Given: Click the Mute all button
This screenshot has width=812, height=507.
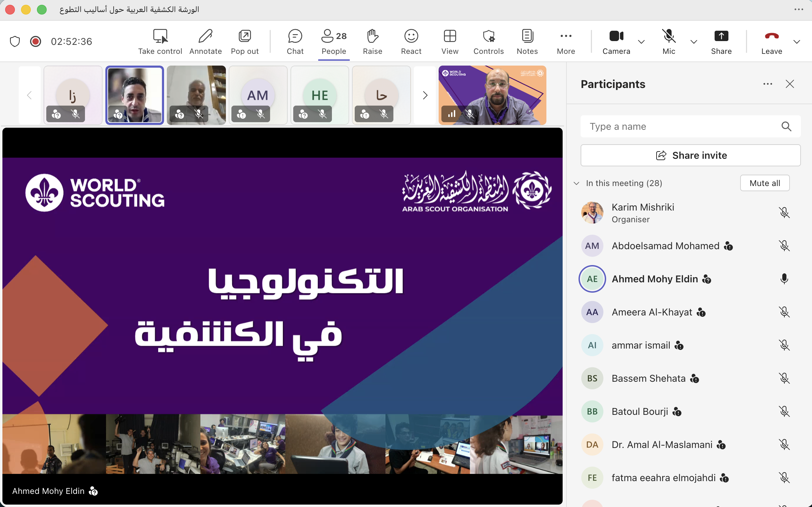Looking at the screenshot, I should 765,183.
